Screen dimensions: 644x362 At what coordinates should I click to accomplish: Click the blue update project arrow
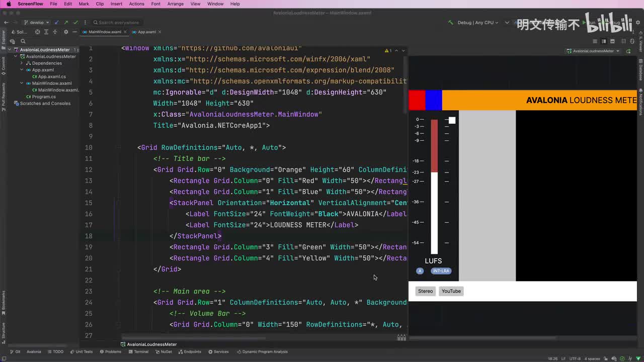56,23
